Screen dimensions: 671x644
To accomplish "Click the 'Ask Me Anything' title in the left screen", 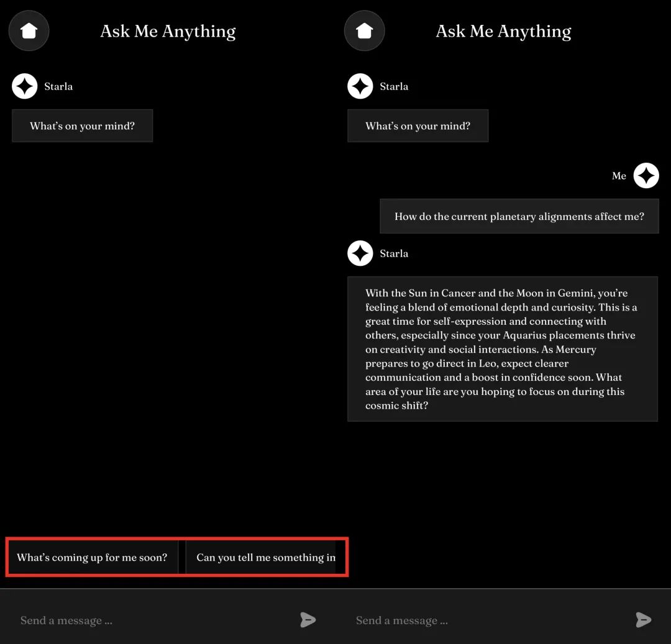I will pos(168,32).
